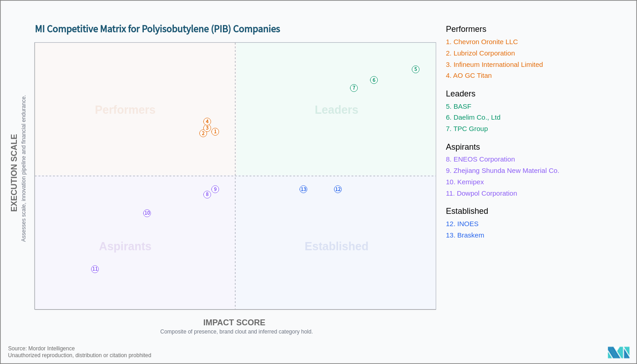Select Lubrizol Corporation legend entry

click(480, 53)
